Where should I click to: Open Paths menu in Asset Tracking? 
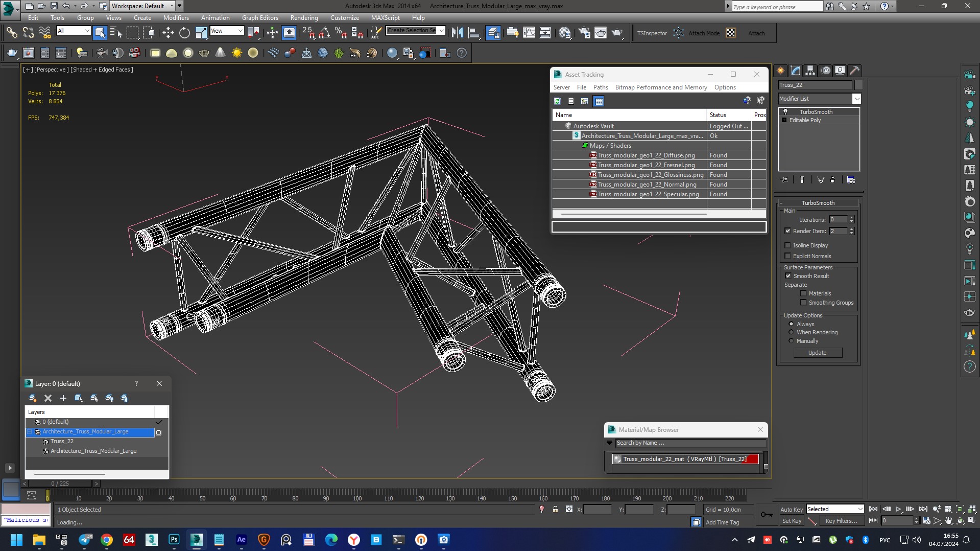tap(601, 87)
